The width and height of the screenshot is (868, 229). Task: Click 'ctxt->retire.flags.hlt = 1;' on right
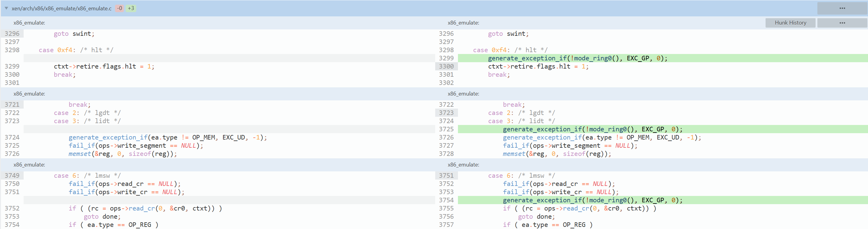pos(538,66)
